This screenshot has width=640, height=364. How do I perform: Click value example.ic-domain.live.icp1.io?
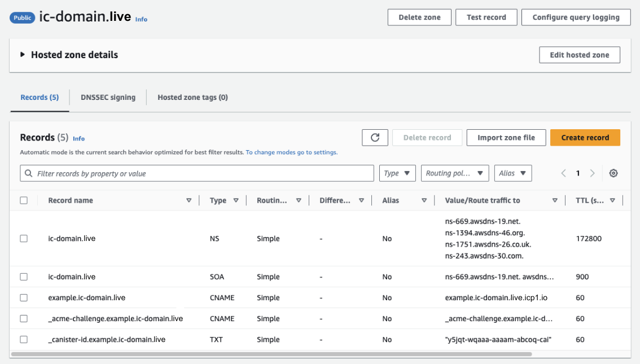(496, 297)
